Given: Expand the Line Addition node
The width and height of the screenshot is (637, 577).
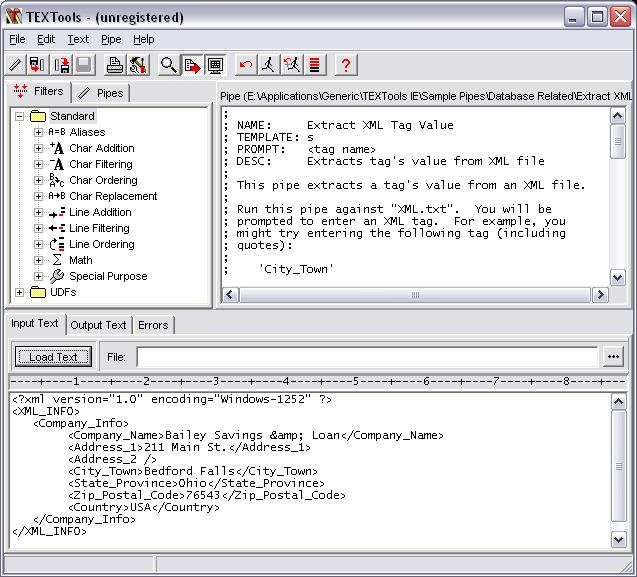Looking at the screenshot, I should click(38, 213).
